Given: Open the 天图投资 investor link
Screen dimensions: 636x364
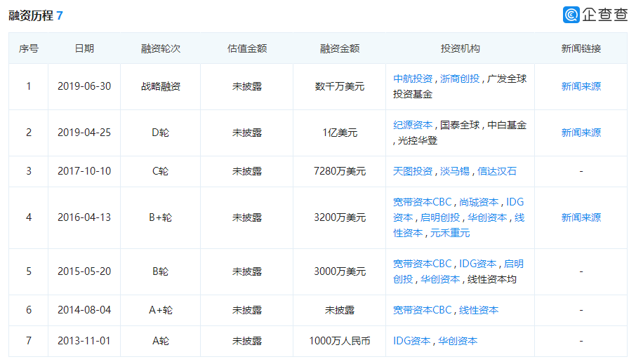Looking at the screenshot, I should 413,171.
